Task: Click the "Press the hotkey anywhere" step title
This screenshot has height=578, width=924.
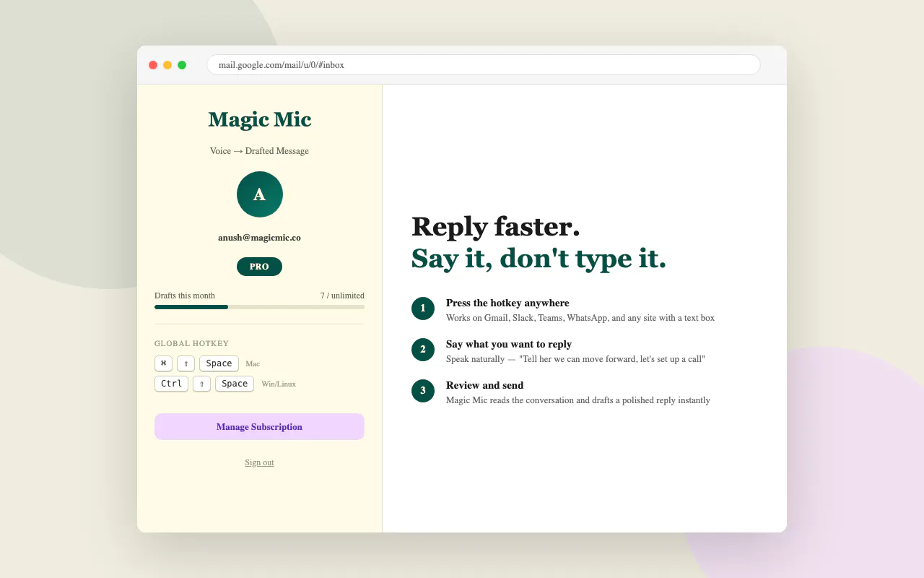Action: [507, 303]
